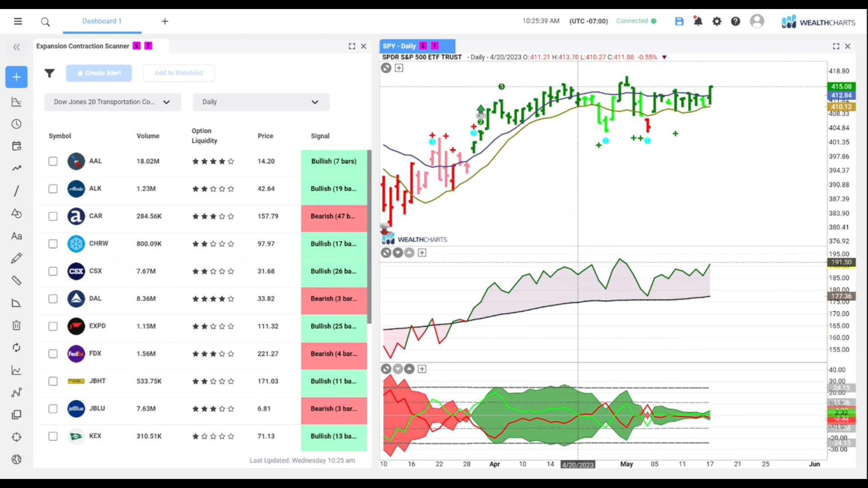Click the blue add widget plus button
The width and height of the screenshot is (868, 488).
[16, 77]
